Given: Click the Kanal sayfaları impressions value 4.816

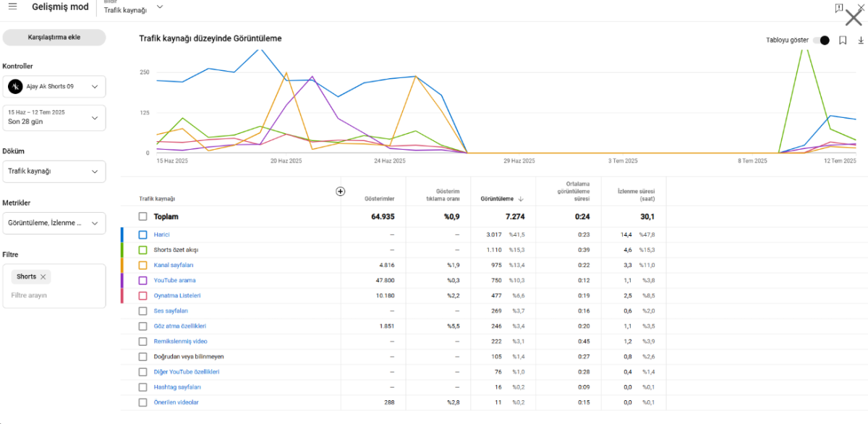Looking at the screenshot, I should 387,265.
